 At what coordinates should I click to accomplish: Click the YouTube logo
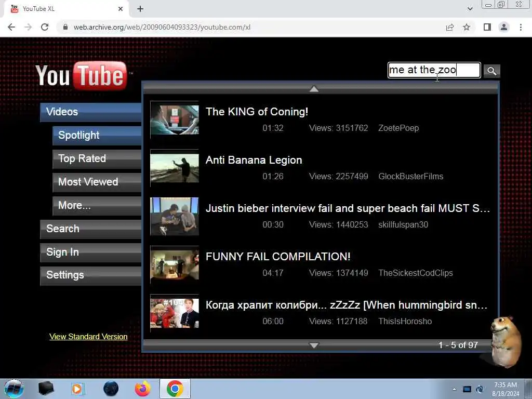pyautogui.click(x=82, y=75)
